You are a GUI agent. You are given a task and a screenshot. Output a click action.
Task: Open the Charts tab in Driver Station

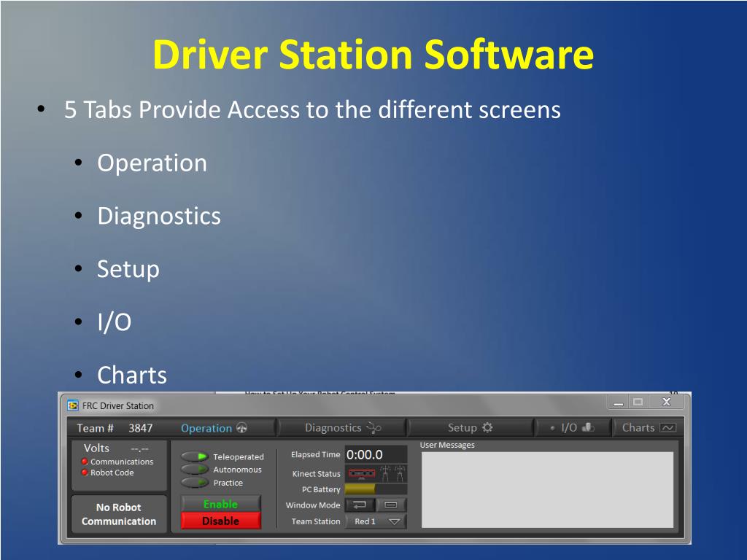point(649,427)
